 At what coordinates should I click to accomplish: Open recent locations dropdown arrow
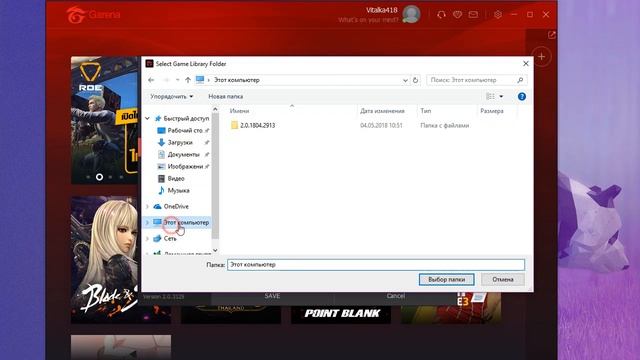click(x=178, y=80)
